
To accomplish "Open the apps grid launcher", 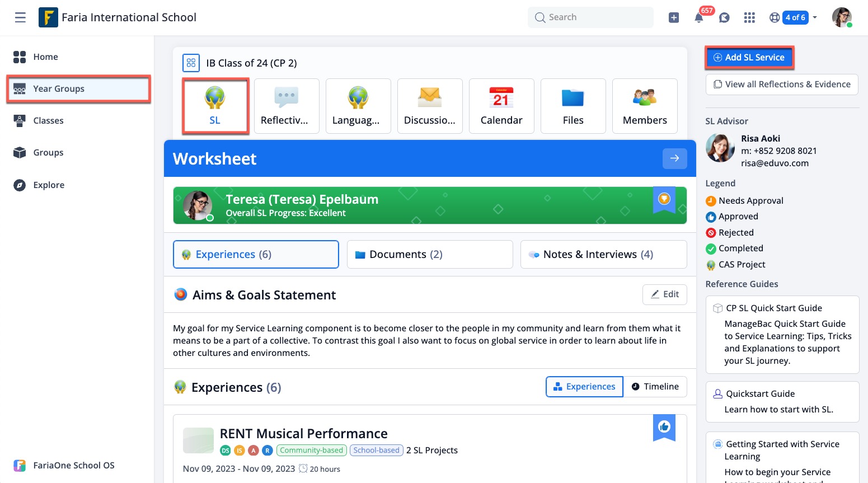I will tap(749, 17).
